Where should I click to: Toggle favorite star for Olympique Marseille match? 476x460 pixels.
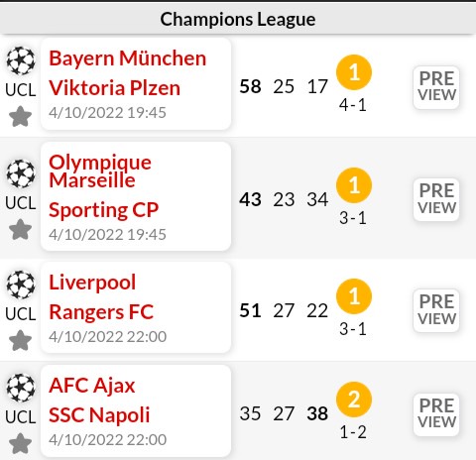20,229
